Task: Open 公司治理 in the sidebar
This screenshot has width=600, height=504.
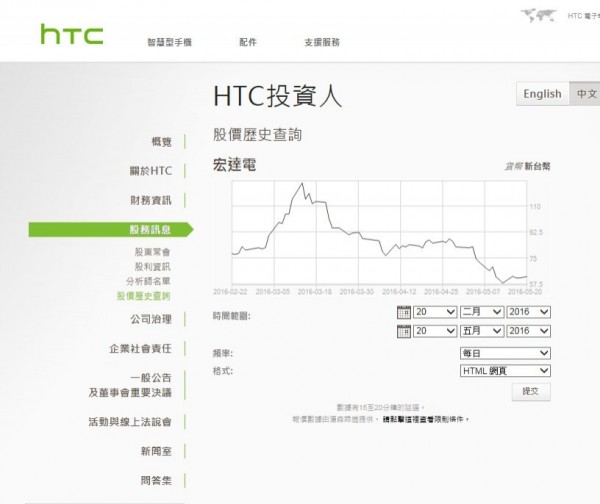Action: coord(151,319)
